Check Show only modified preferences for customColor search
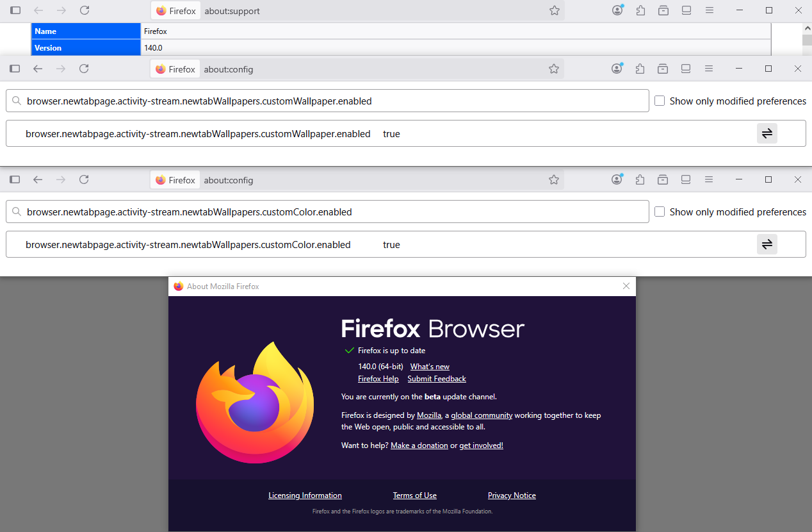Viewport: 812px width, 532px height. [660, 212]
